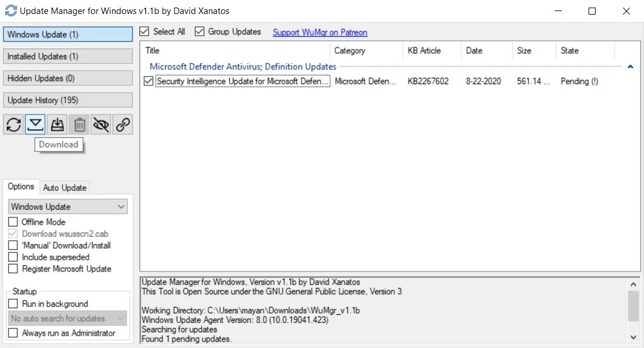Click the refresh logo next to the window title

coord(10,11)
